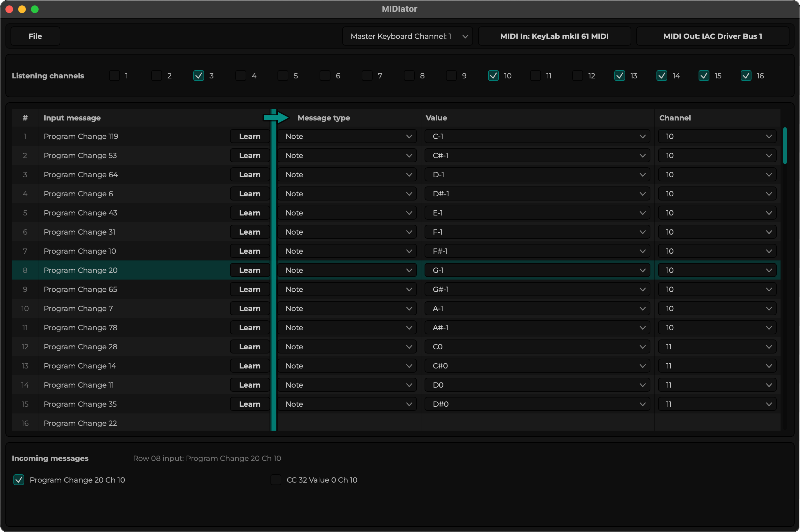Open channel dropdown for Program Change 43
Screen dimensions: 800x532
click(717, 213)
